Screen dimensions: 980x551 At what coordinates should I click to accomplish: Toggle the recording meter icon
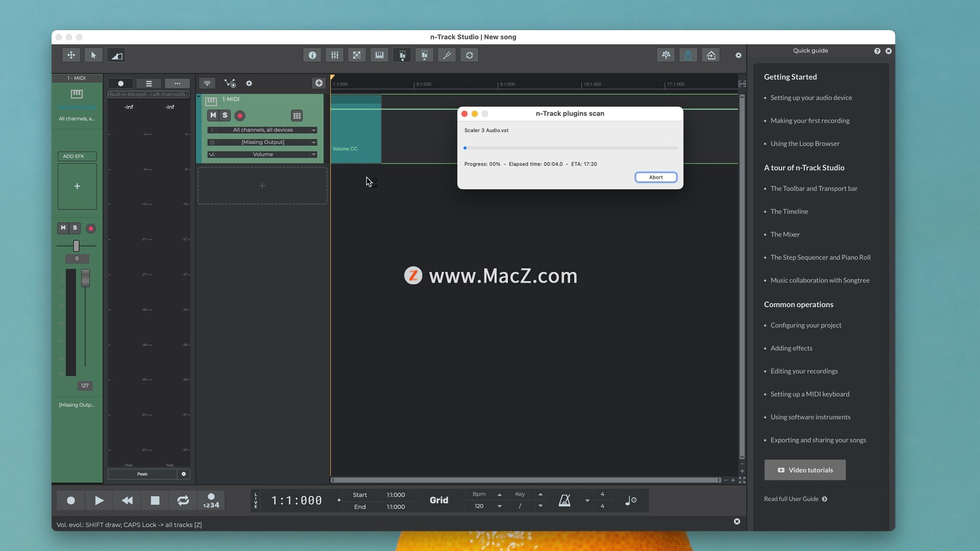(402, 55)
